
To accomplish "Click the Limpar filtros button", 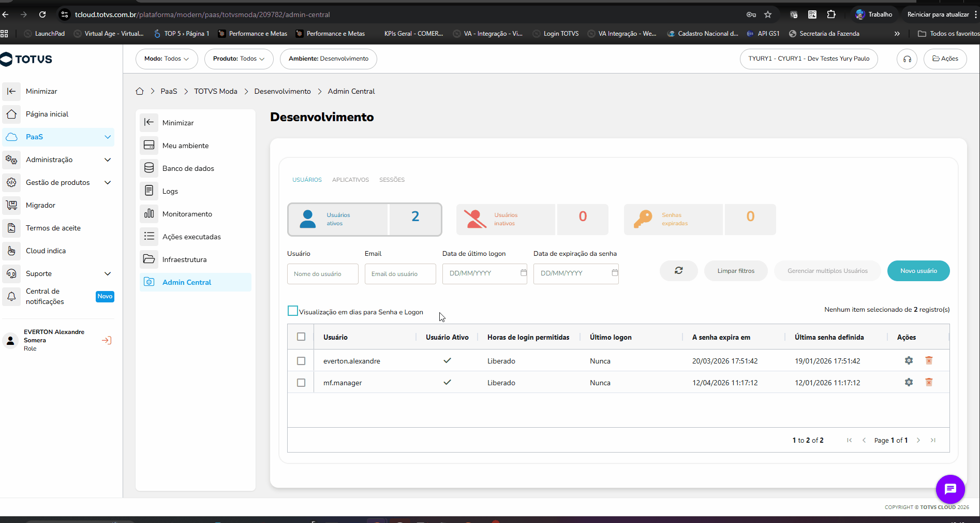I will click(736, 271).
